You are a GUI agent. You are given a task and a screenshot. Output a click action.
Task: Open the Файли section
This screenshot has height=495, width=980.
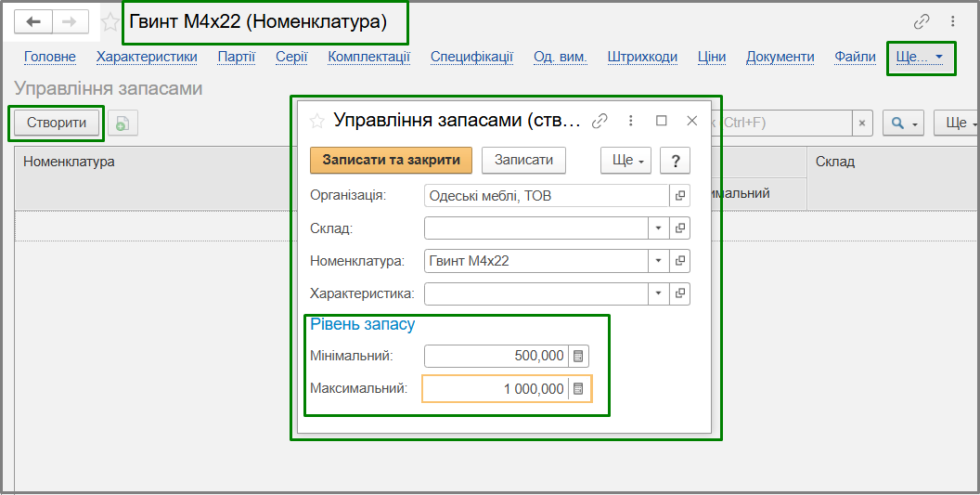[x=856, y=58]
